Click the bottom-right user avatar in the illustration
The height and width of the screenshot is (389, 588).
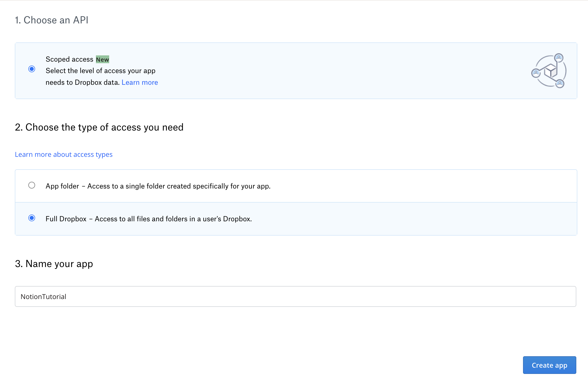560,84
